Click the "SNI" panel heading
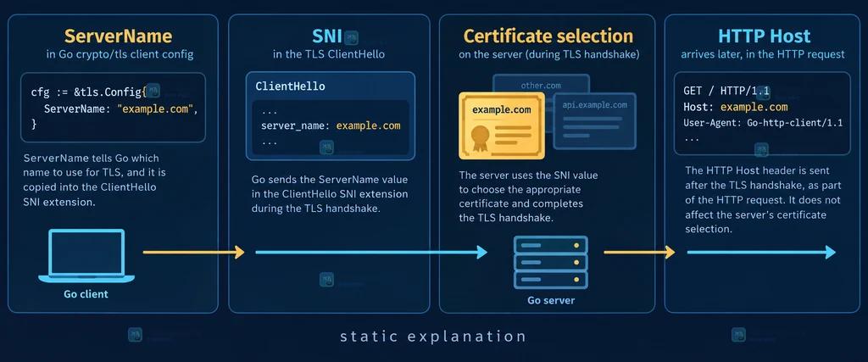 point(328,36)
